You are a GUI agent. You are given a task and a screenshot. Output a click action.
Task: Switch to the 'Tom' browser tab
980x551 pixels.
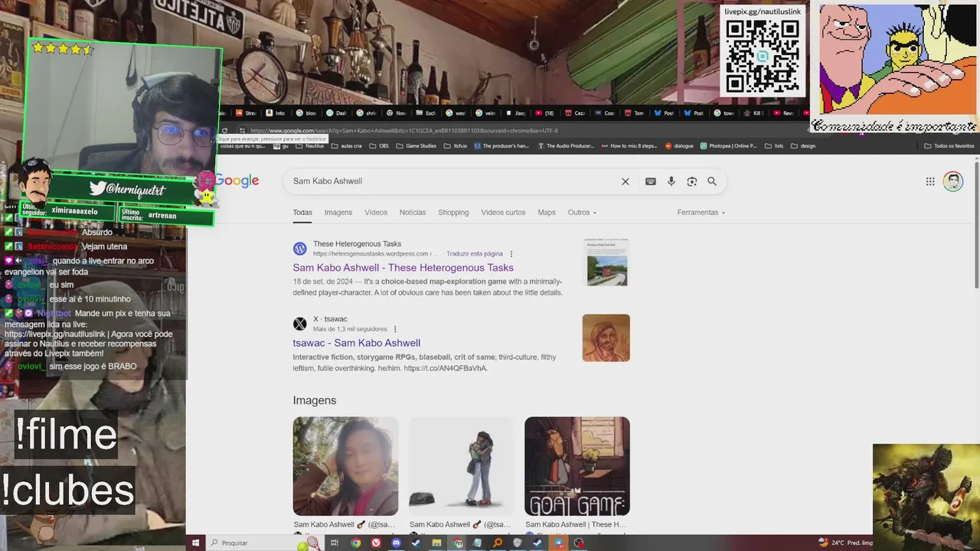[634, 113]
